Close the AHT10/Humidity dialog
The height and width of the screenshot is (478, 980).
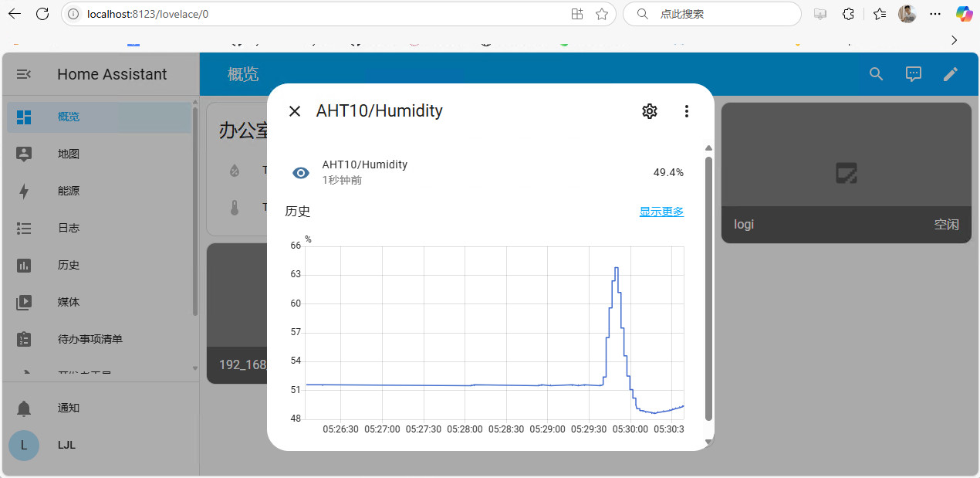pyautogui.click(x=294, y=111)
